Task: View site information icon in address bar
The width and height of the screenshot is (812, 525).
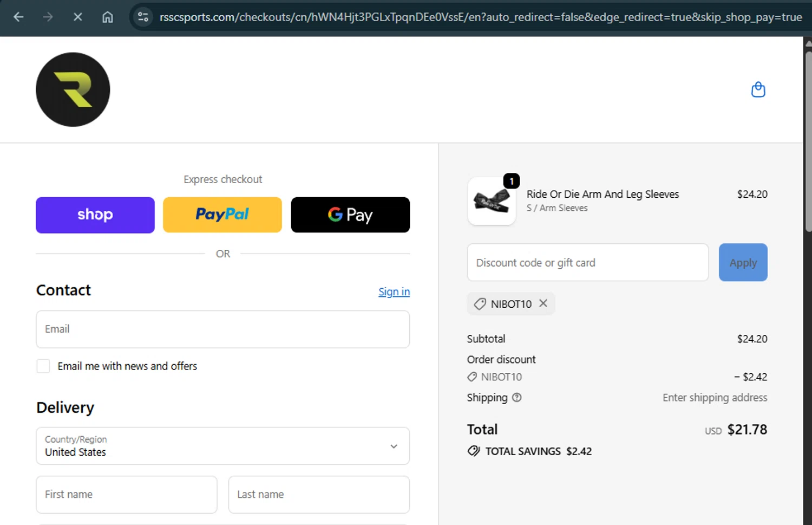Action: tap(143, 17)
